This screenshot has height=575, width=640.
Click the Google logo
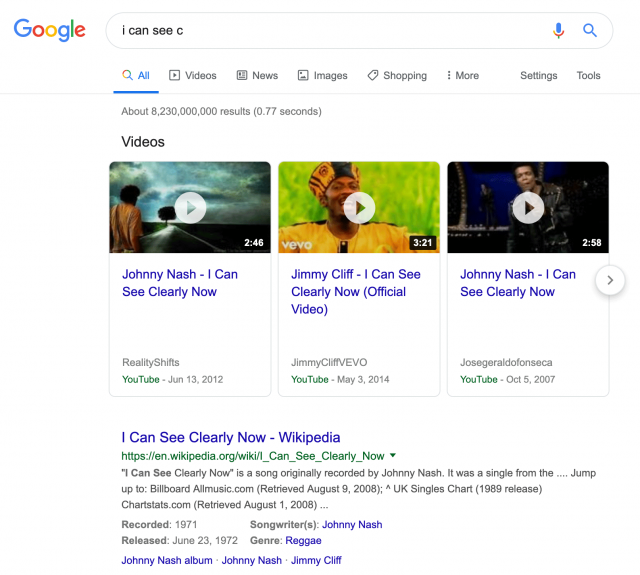click(x=49, y=30)
